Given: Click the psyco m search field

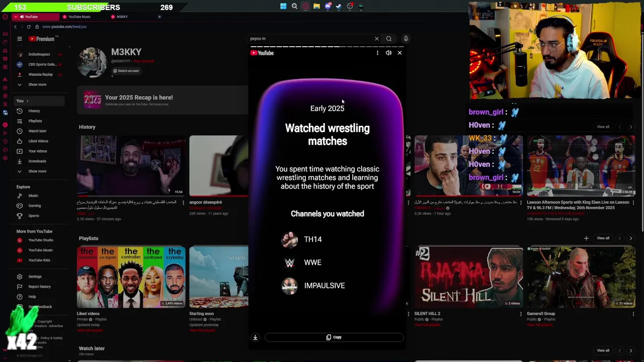Looking at the screenshot, I should [x=310, y=39].
